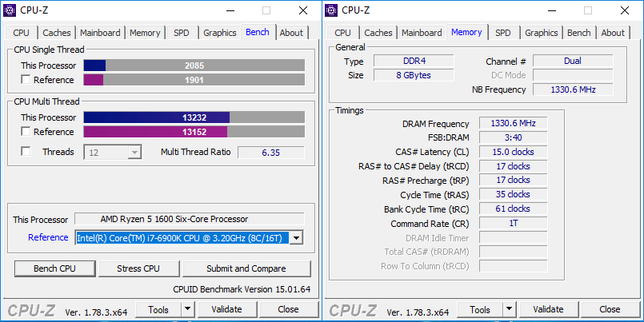This screenshot has width=644, height=322.
Task: Click Command Rate value 1T
Action: coord(514,223)
